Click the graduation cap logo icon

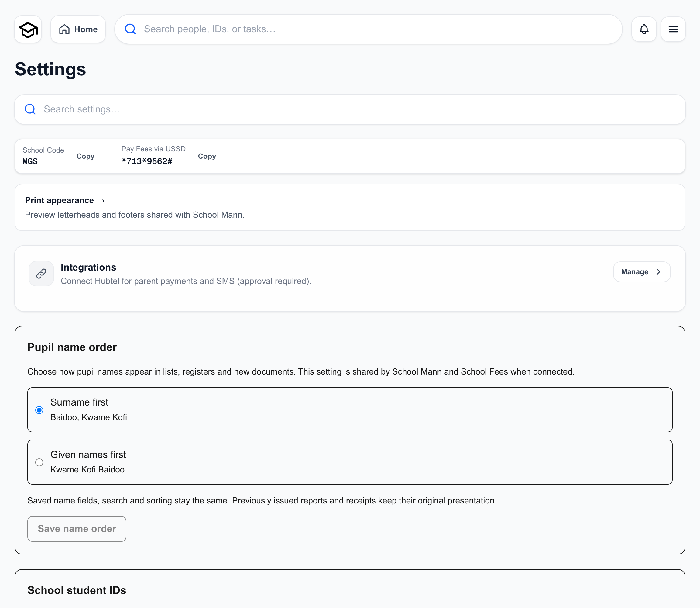[28, 29]
